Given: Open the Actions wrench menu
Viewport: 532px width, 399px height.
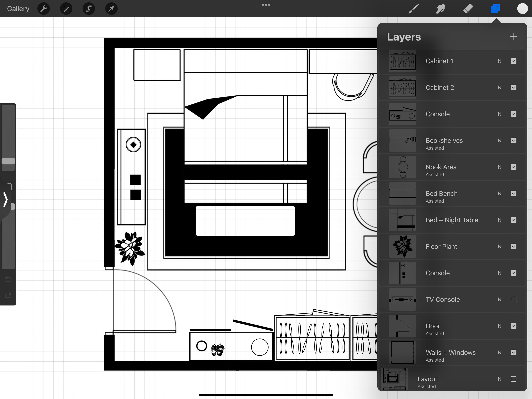Looking at the screenshot, I should pos(44,9).
